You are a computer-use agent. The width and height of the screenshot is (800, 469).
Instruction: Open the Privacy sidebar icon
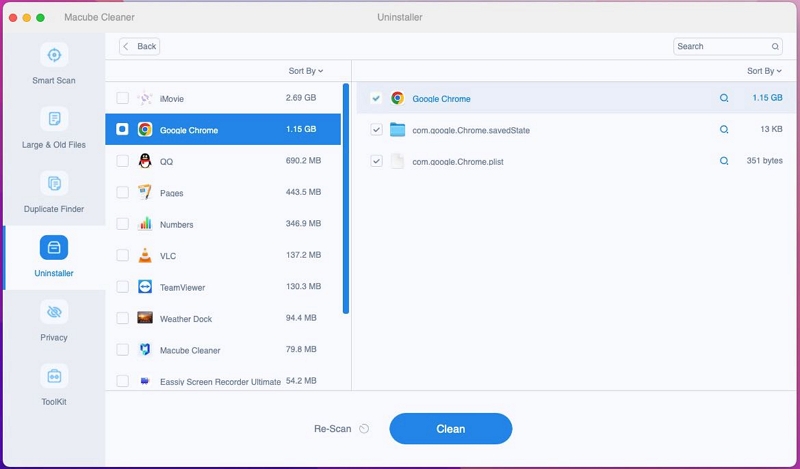click(54, 312)
